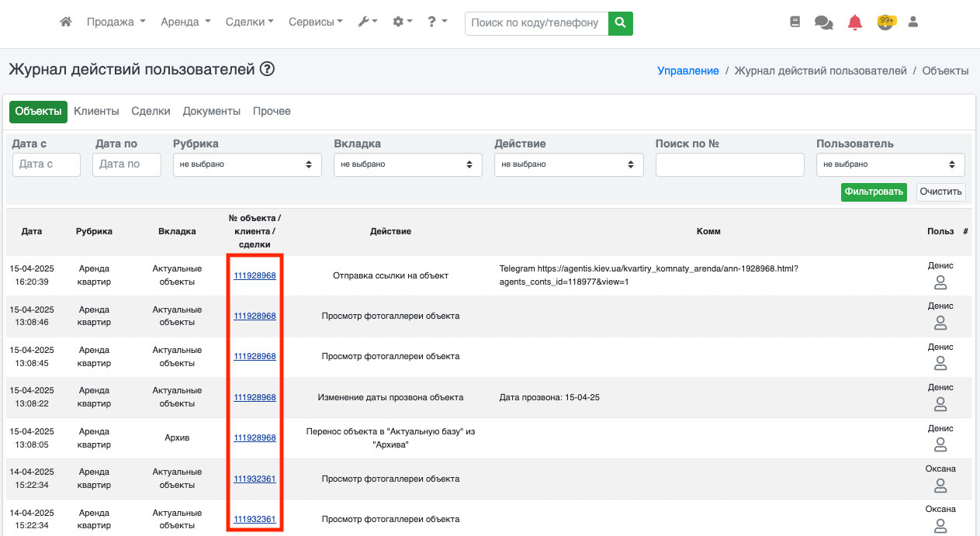Click the green search magnifier button
Viewport: 980px width, 536px height.
pyautogui.click(x=620, y=23)
